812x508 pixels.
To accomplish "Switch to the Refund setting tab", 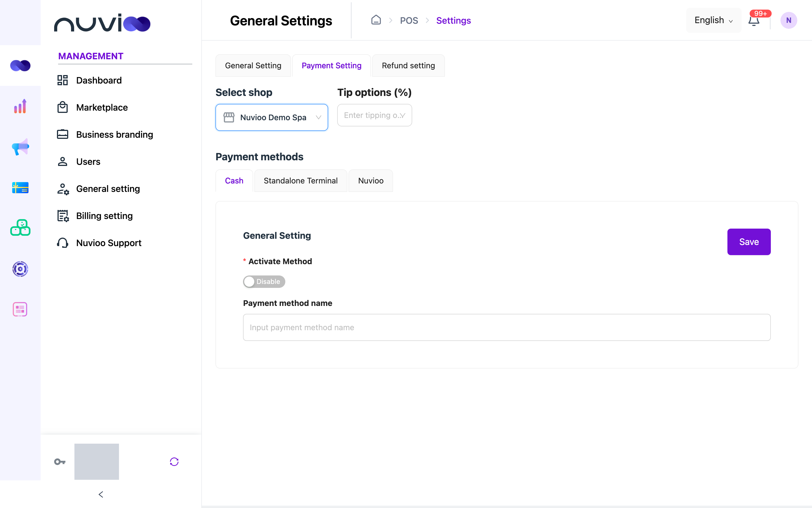I will coord(408,65).
